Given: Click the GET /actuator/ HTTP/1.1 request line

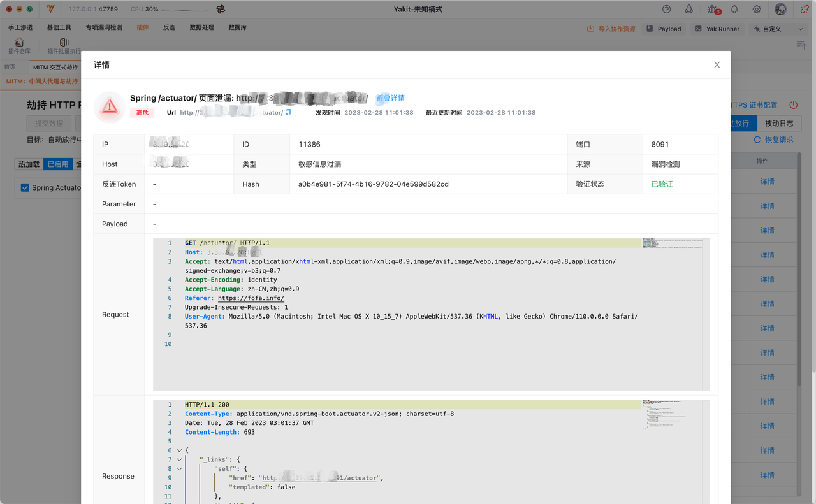Looking at the screenshot, I should (227, 243).
